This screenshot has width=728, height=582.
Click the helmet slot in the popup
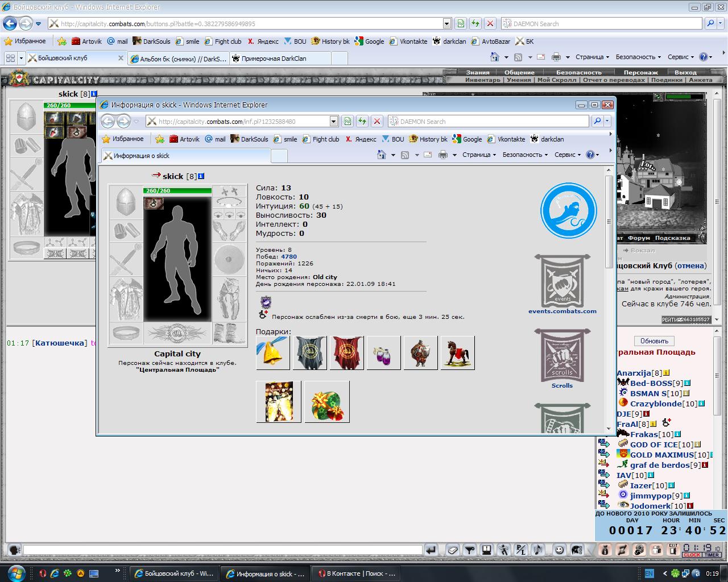[x=126, y=202]
